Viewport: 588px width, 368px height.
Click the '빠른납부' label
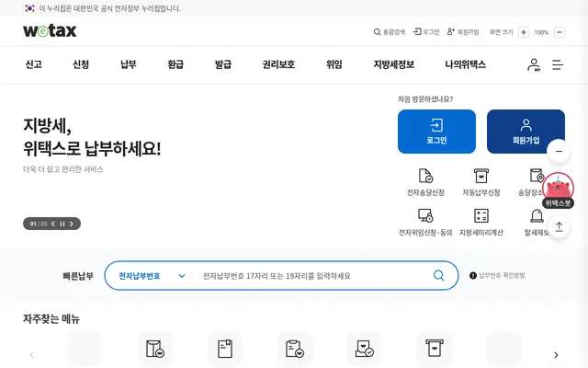pos(78,276)
